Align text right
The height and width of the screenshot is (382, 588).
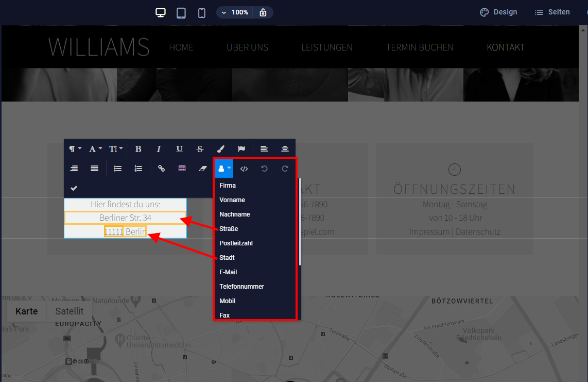pos(74,169)
